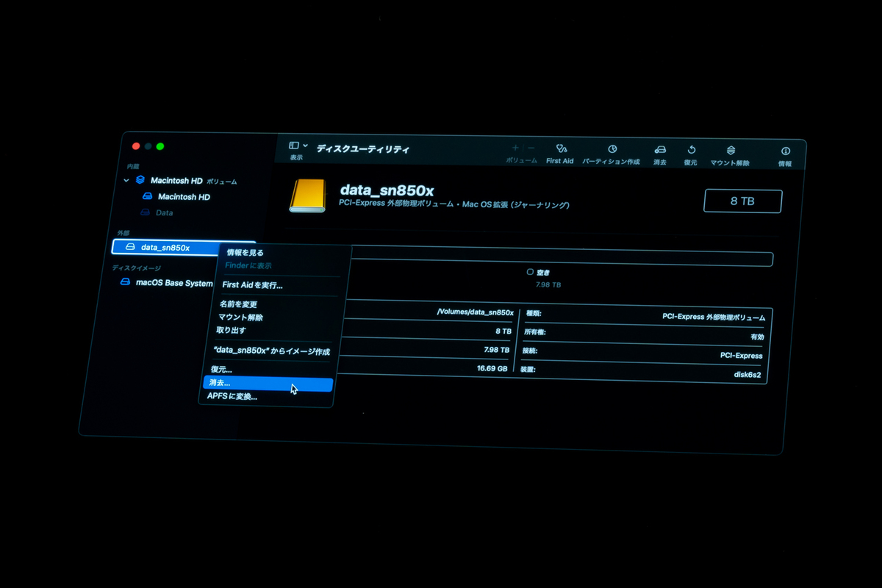Click the マウント解除 toolbar icon

pos(731,150)
